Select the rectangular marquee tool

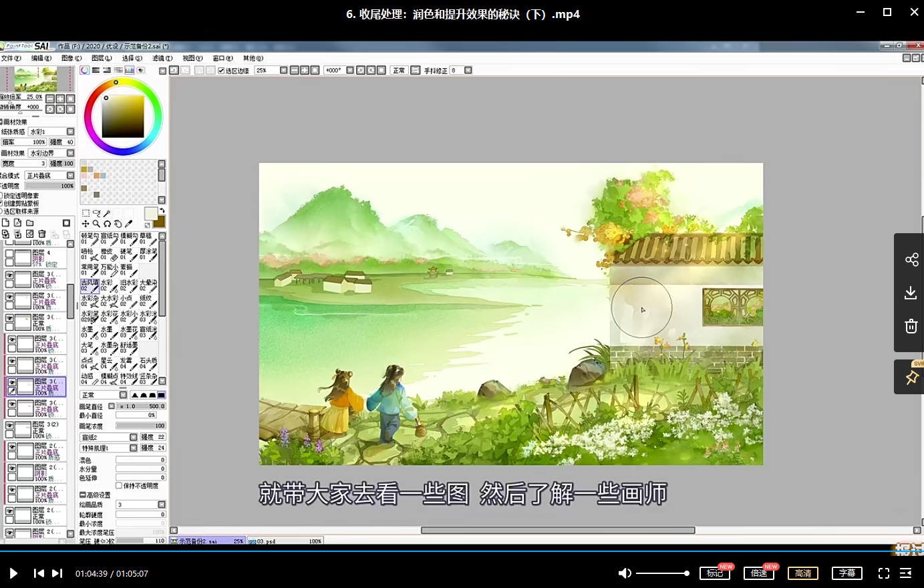point(85,212)
